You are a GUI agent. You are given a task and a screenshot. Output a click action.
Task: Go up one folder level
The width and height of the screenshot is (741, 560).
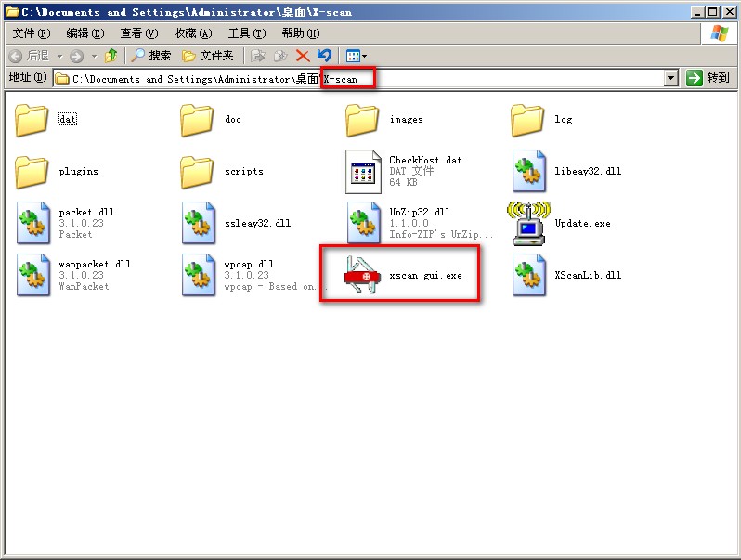111,56
